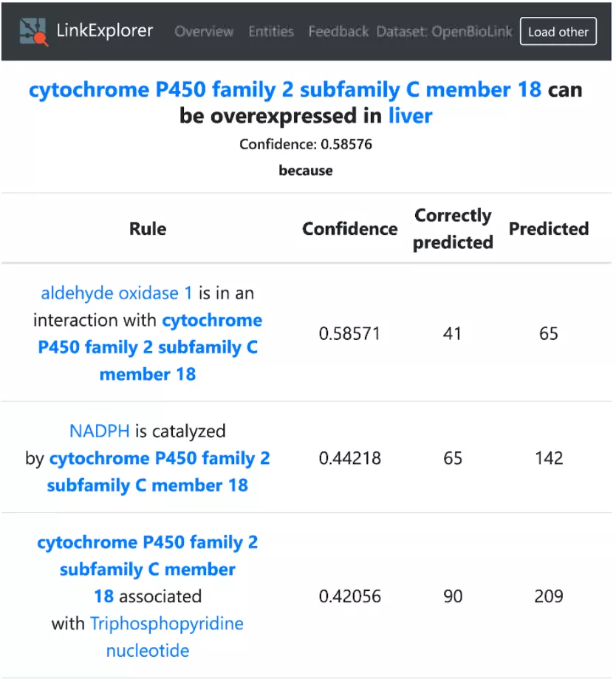This screenshot has width=616, height=679.
Task: Open the aldehyde oxidase 1 link
Action: click(x=117, y=293)
